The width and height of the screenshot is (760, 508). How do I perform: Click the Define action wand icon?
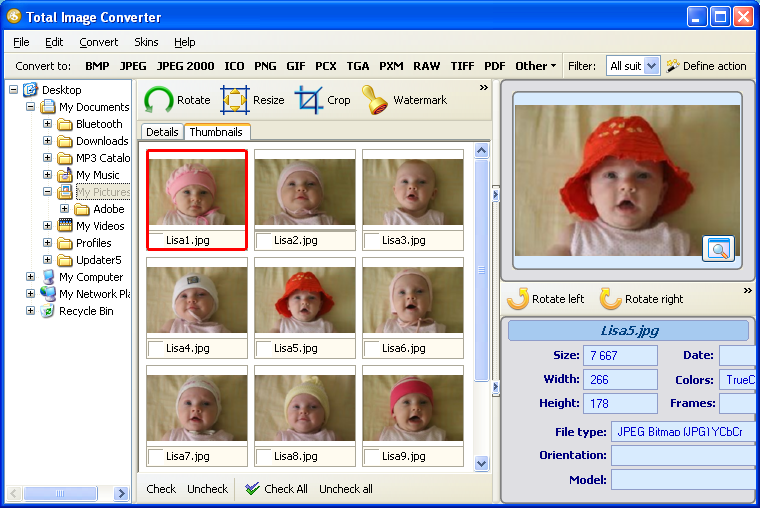[673, 66]
